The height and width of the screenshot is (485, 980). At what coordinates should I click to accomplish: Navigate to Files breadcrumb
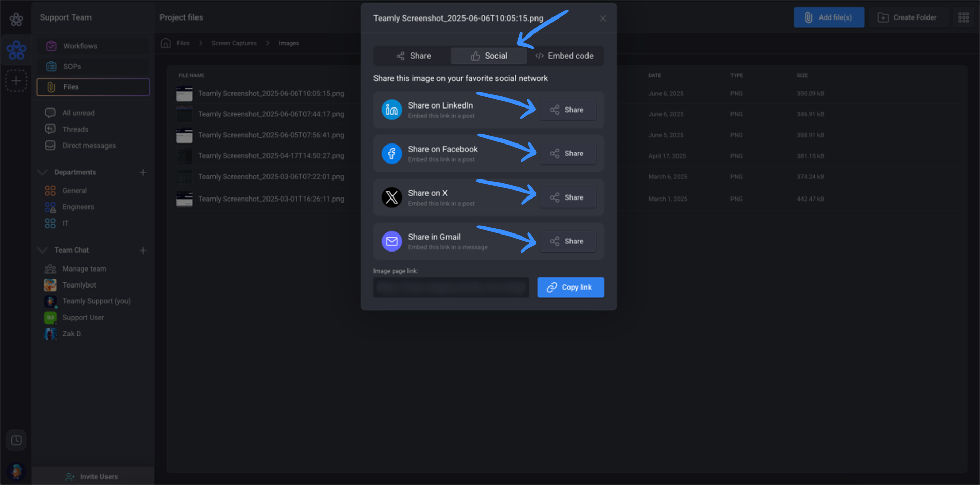183,43
